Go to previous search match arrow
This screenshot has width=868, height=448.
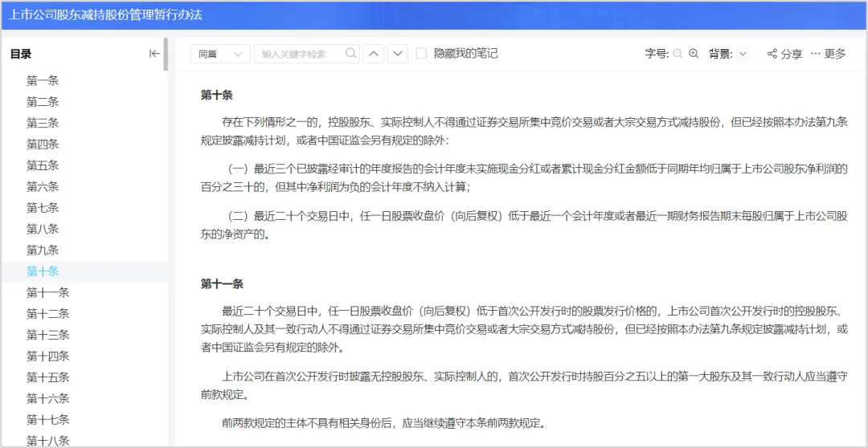tap(374, 54)
